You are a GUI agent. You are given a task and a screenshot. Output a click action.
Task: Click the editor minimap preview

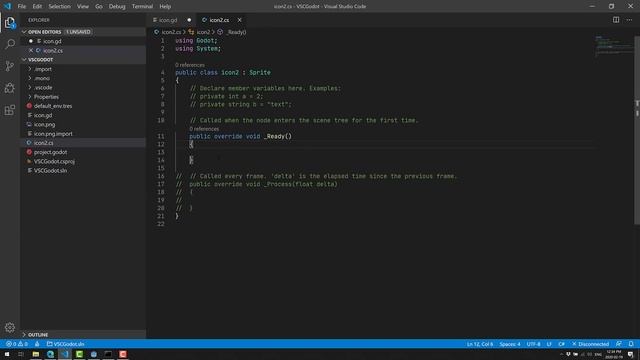click(x=613, y=47)
